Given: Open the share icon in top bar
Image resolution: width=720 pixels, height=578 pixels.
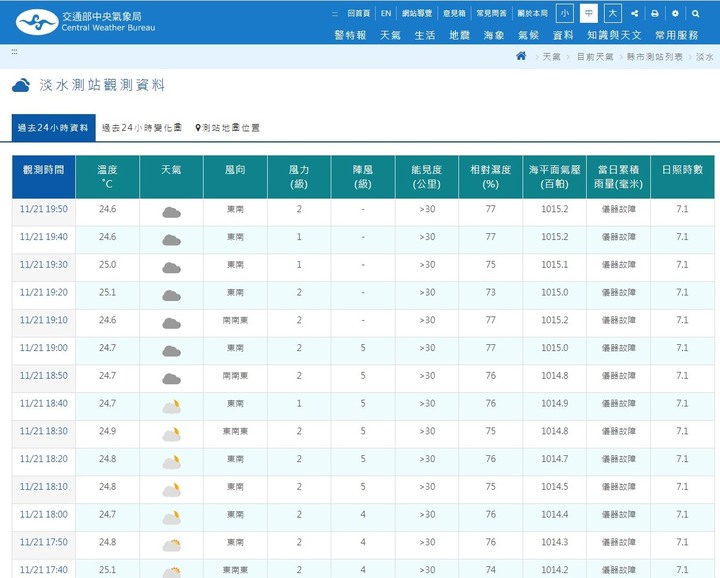Looking at the screenshot, I should point(634,13).
